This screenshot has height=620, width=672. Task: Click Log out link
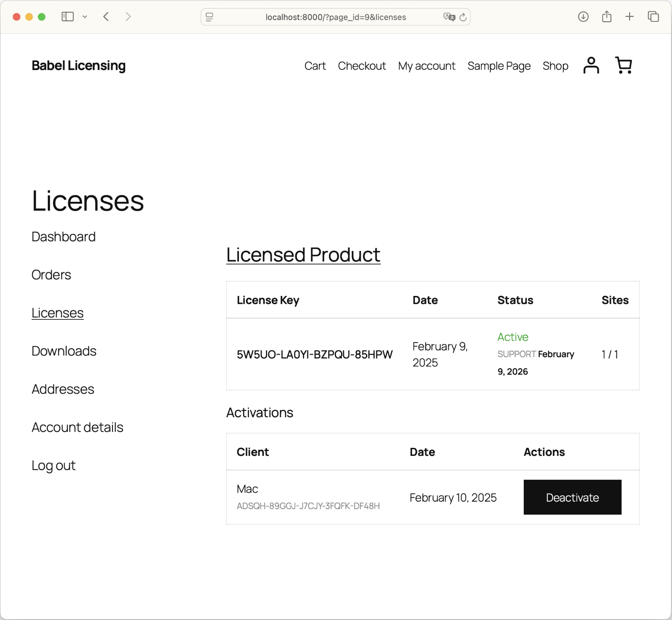(x=53, y=466)
